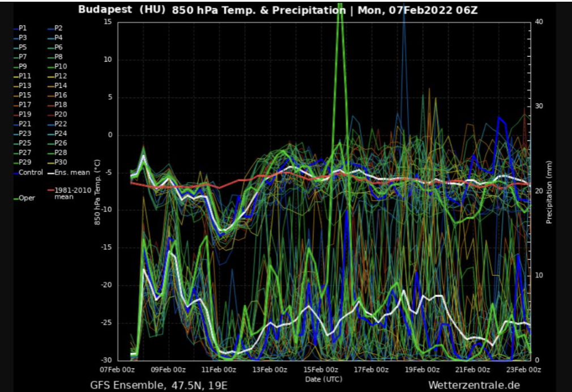Click the Oper legend entry

(26, 198)
